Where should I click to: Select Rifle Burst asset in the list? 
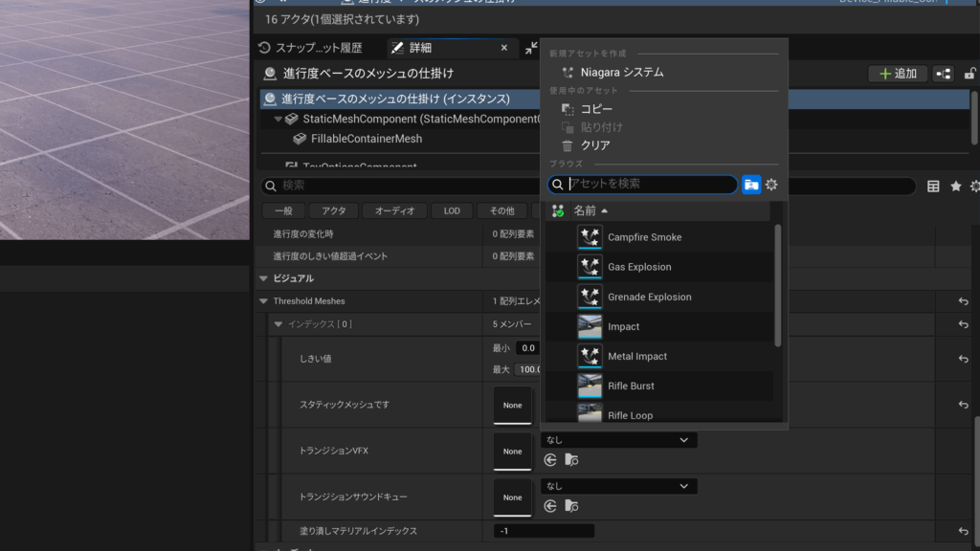[659, 386]
